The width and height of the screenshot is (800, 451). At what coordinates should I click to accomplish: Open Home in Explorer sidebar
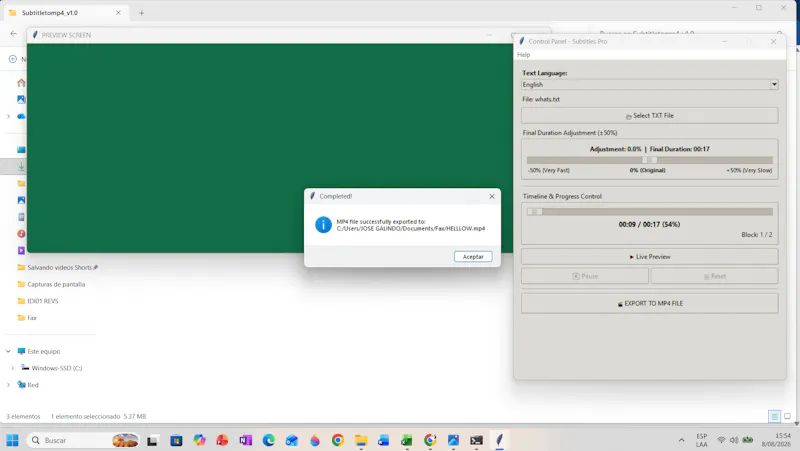(x=21, y=83)
